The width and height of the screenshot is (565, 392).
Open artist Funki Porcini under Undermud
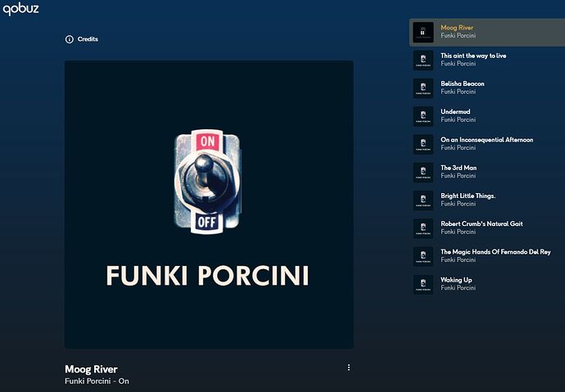pyautogui.click(x=458, y=119)
